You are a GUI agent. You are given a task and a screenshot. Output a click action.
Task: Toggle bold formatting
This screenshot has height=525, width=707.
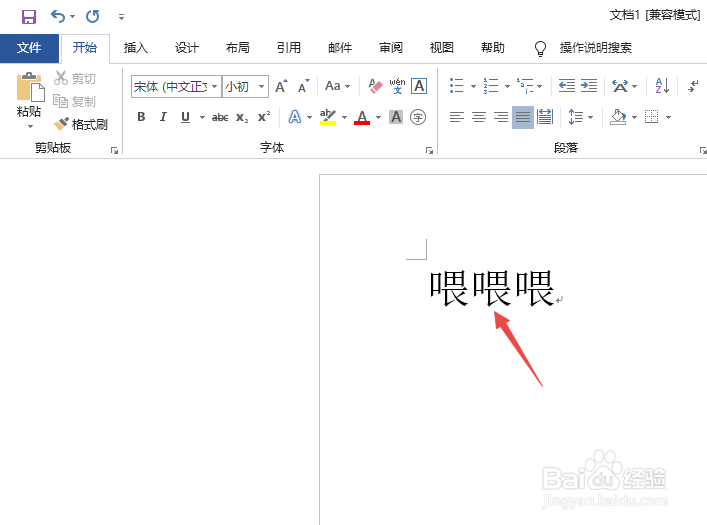(141, 117)
